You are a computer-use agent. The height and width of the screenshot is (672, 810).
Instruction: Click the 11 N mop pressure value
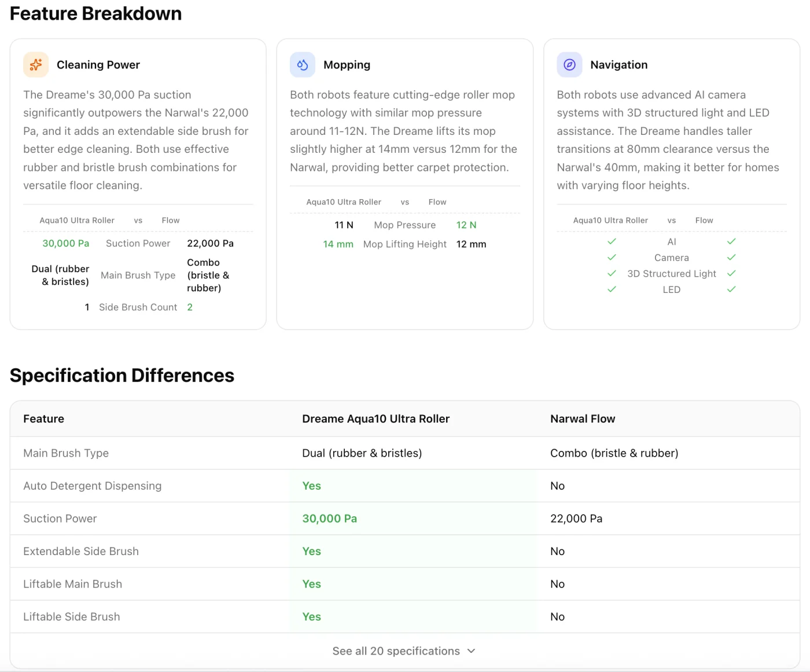(x=344, y=225)
